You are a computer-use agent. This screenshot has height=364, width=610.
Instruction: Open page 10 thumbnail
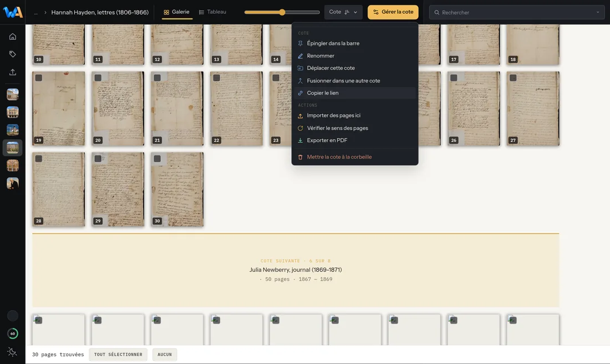(x=58, y=44)
